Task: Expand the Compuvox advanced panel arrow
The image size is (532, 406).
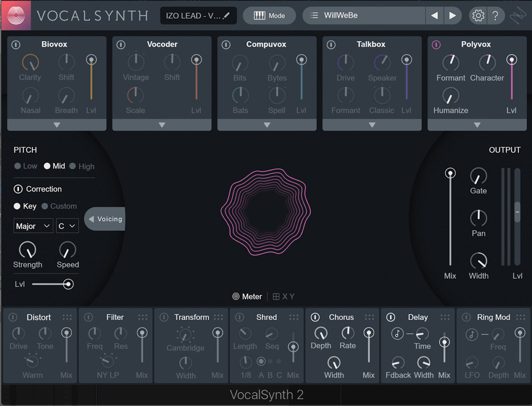Action: [x=267, y=125]
